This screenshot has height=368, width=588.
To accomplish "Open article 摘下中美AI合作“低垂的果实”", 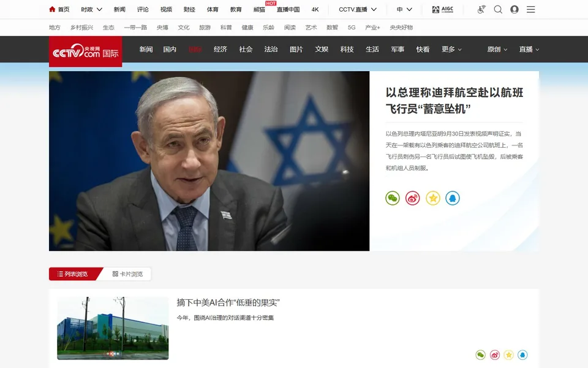I will pos(228,302).
